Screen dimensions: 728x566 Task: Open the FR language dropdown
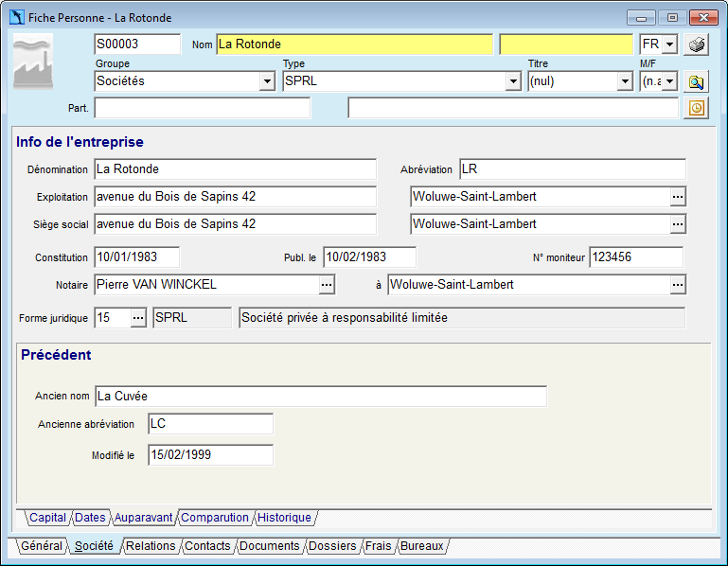[x=669, y=44]
